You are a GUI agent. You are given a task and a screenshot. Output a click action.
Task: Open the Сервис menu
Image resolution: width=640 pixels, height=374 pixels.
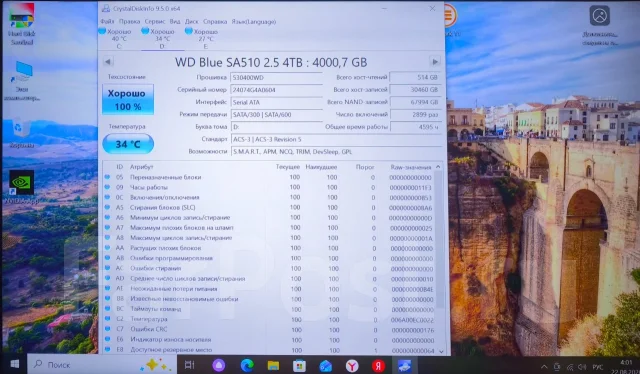pos(155,22)
